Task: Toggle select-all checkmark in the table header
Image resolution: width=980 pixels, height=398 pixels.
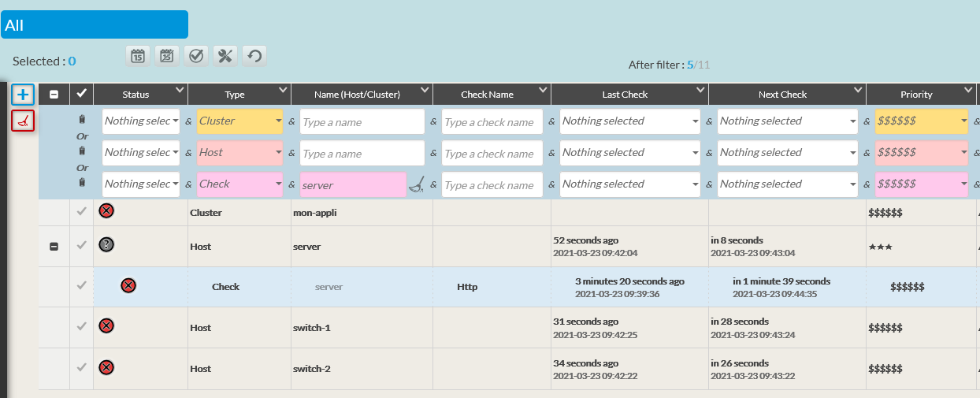Action: pos(81,94)
